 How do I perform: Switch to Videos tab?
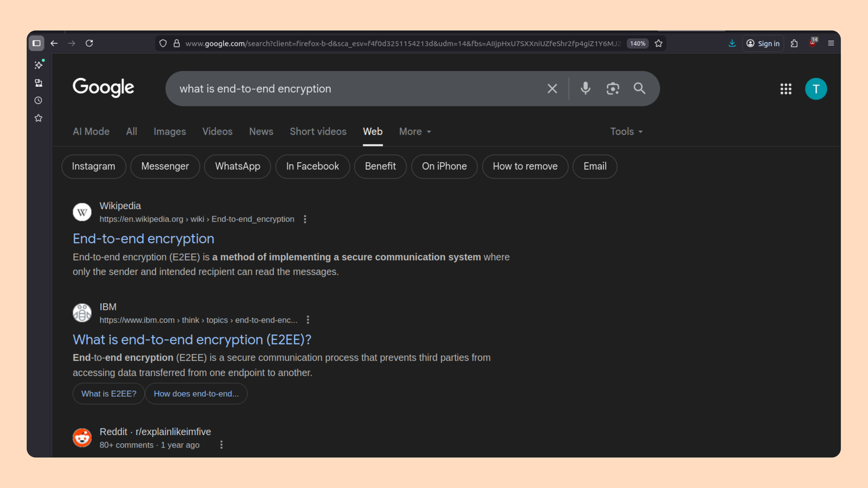217,132
